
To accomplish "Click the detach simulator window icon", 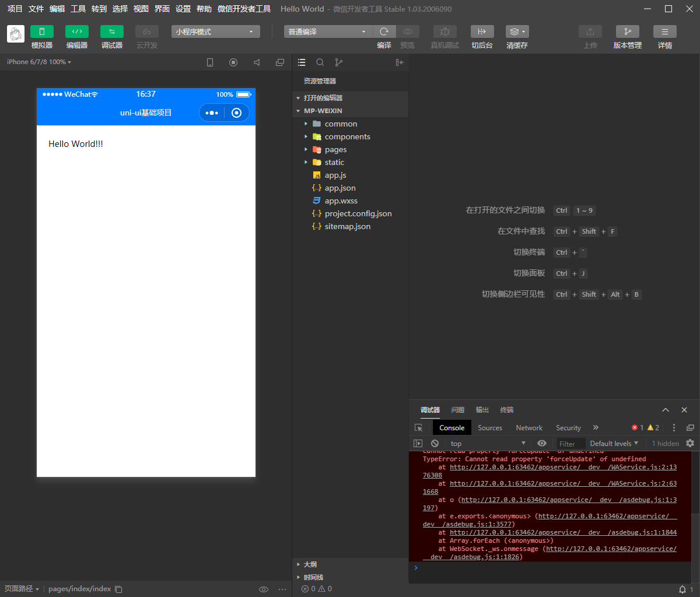I will (x=280, y=62).
